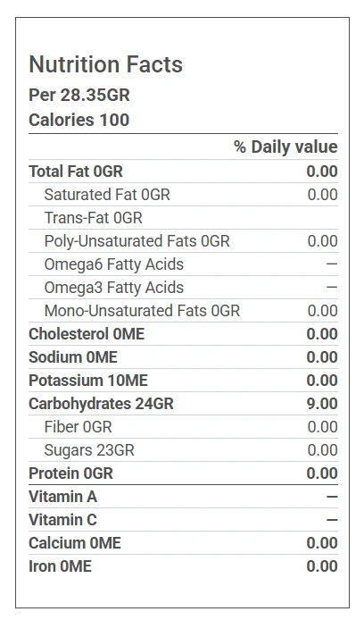Click the Carbohydrates 24GR label
The image size is (364, 620).
101,404
